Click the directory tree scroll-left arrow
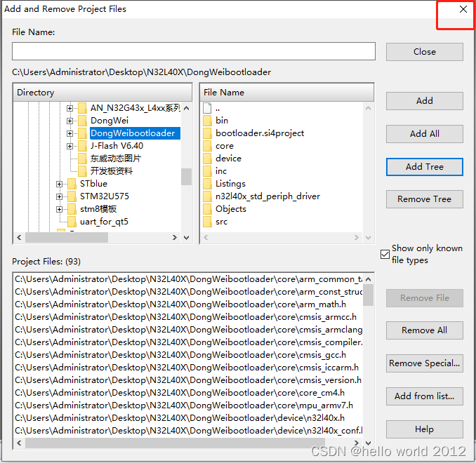Screen dimensions: 476x463 point(19,238)
